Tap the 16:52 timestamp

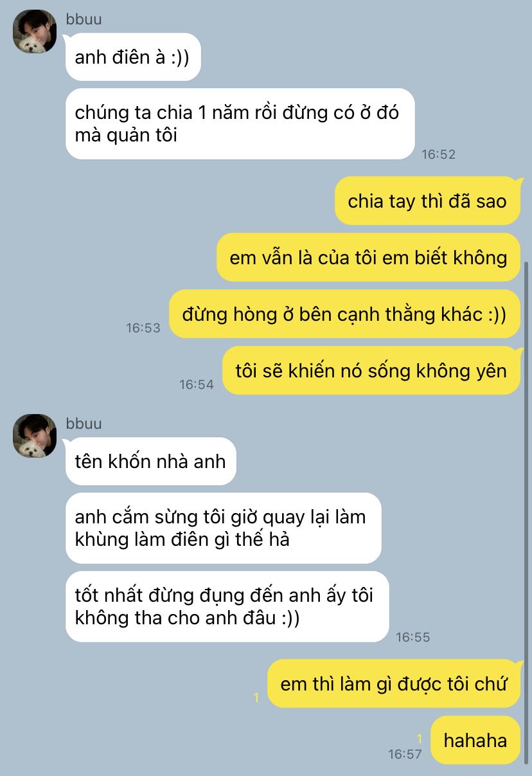tap(438, 154)
